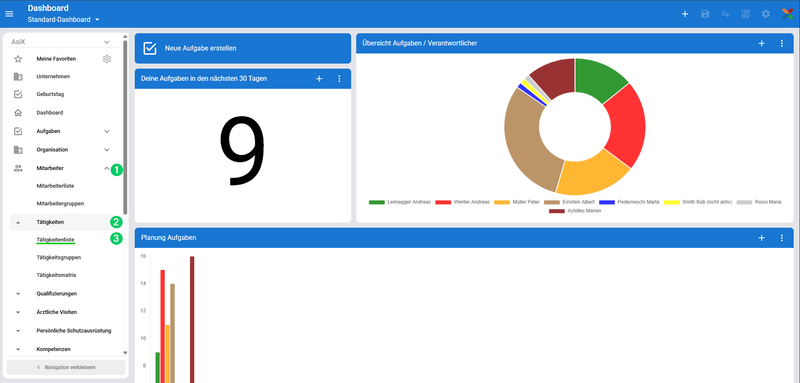Screen dimensions: 800x383
Task: Click the star icon beside Meine Favoriten
Action: (x=18, y=59)
